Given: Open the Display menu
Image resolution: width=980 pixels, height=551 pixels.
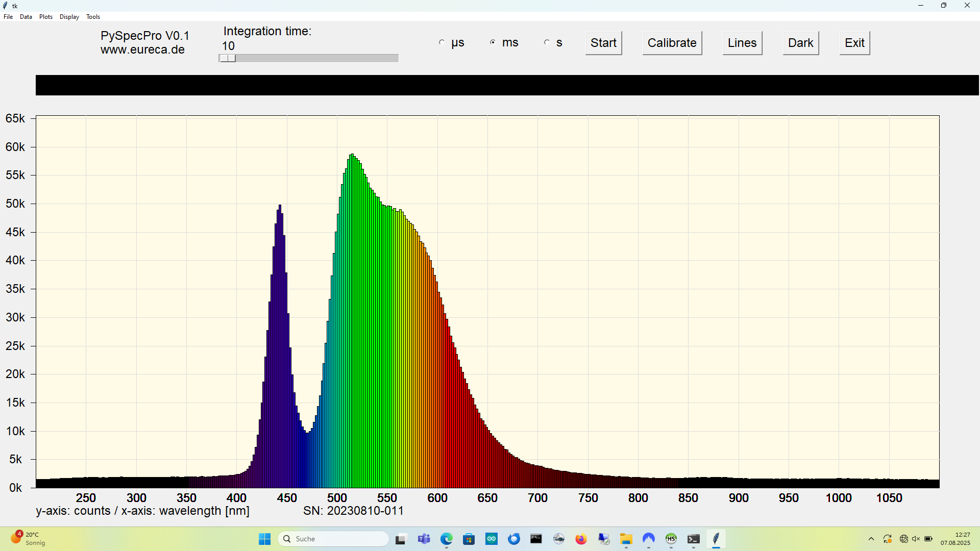Looking at the screenshot, I should tap(69, 17).
